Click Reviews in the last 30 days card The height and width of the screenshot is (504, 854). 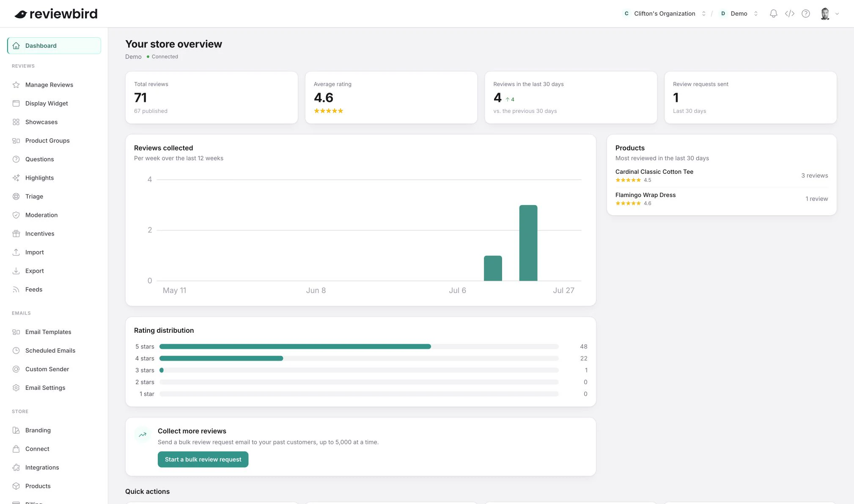571,97
